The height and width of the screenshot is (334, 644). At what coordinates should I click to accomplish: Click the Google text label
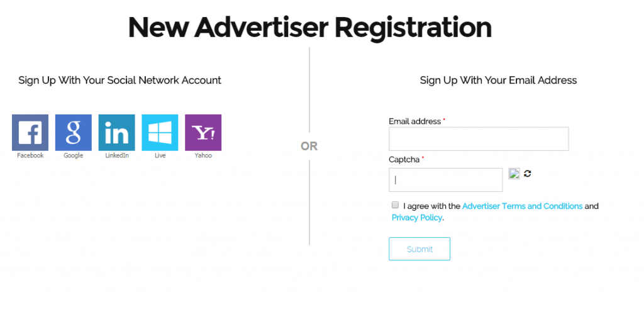point(74,155)
